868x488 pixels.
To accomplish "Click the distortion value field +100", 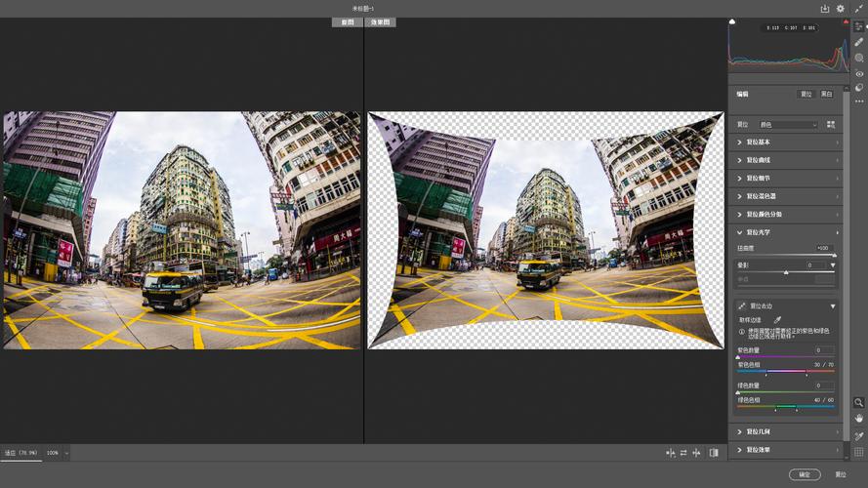I will (823, 248).
